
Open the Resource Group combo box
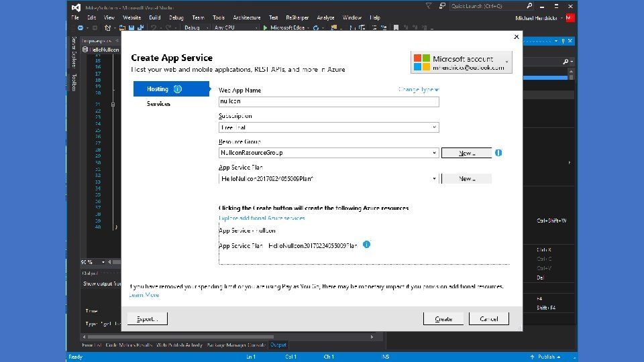(x=435, y=153)
